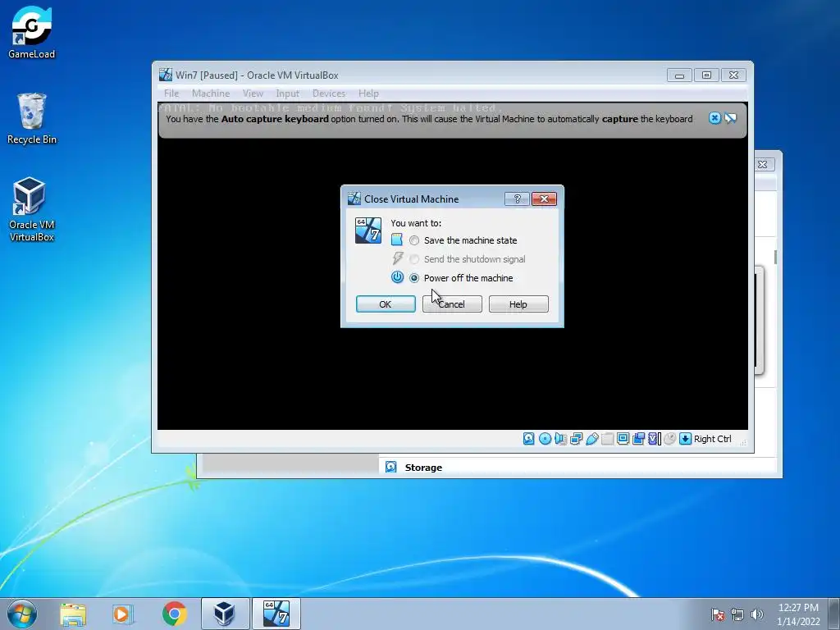Click the question mark title bar button
The width and height of the screenshot is (840, 630).
pos(517,199)
